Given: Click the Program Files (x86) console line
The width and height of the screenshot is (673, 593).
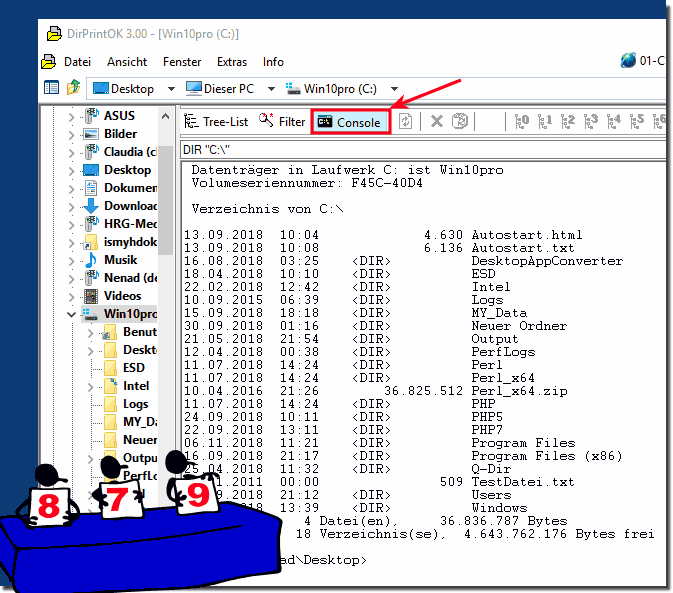Looking at the screenshot, I should (x=403, y=456).
